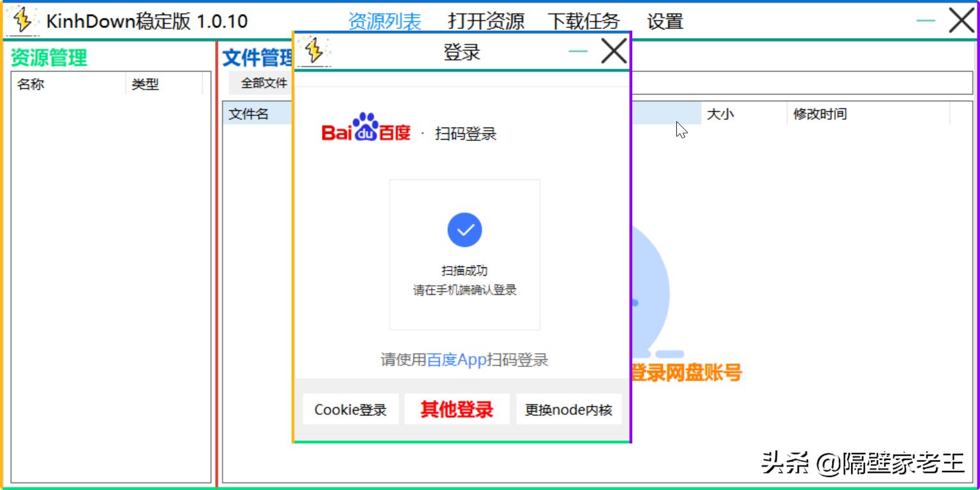Click the 文件名 column header
The height and width of the screenshot is (490, 980).
(249, 114)
